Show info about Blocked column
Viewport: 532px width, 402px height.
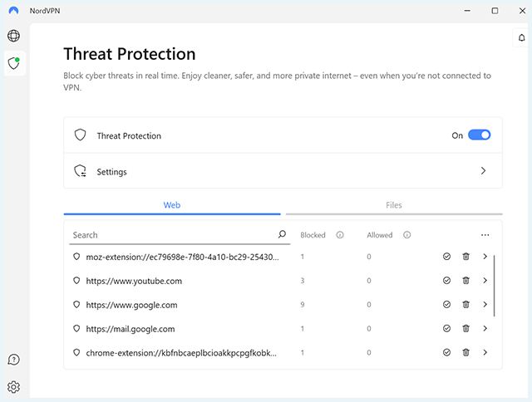(x=340, y=235)
